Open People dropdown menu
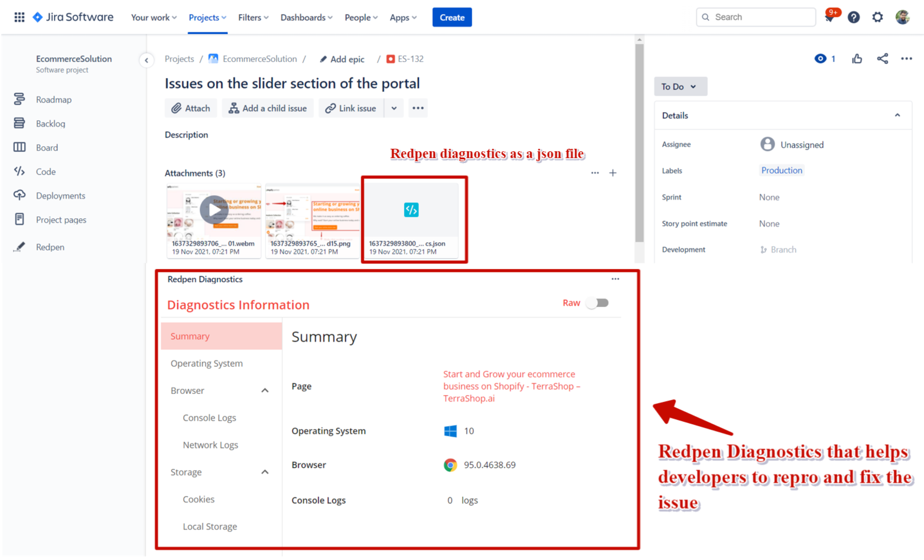The image size is (924, 560). pos(361,18)
